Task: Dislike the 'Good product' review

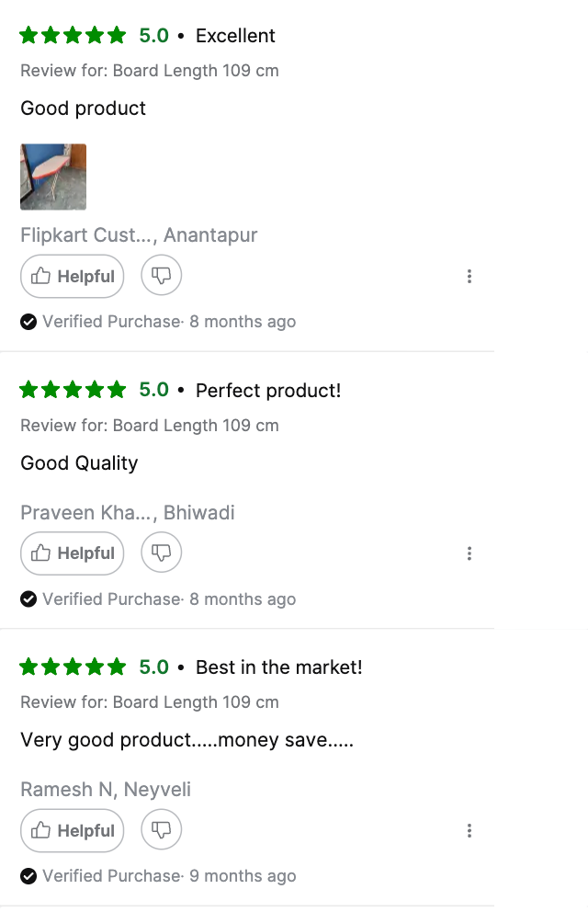Action: coord(162,276)
